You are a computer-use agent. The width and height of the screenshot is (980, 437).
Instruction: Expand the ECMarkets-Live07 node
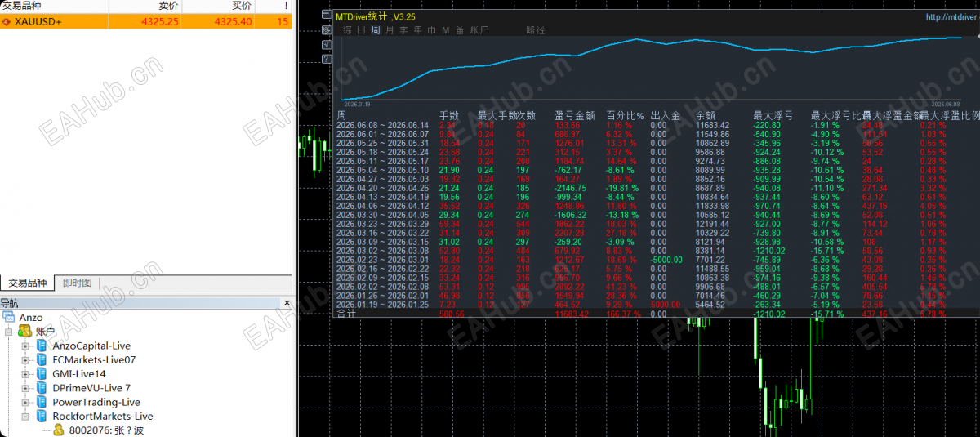pyautogui.click(x=25, y=359)
